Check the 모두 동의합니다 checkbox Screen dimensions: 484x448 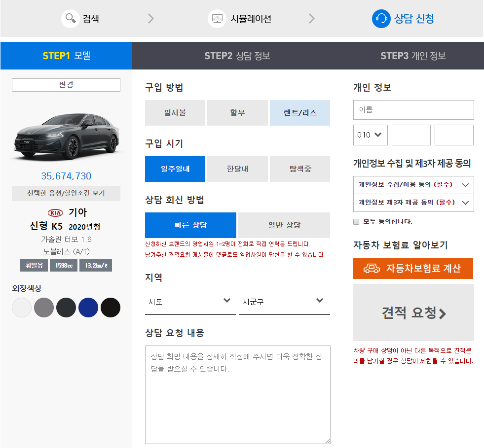coord(356,222)
